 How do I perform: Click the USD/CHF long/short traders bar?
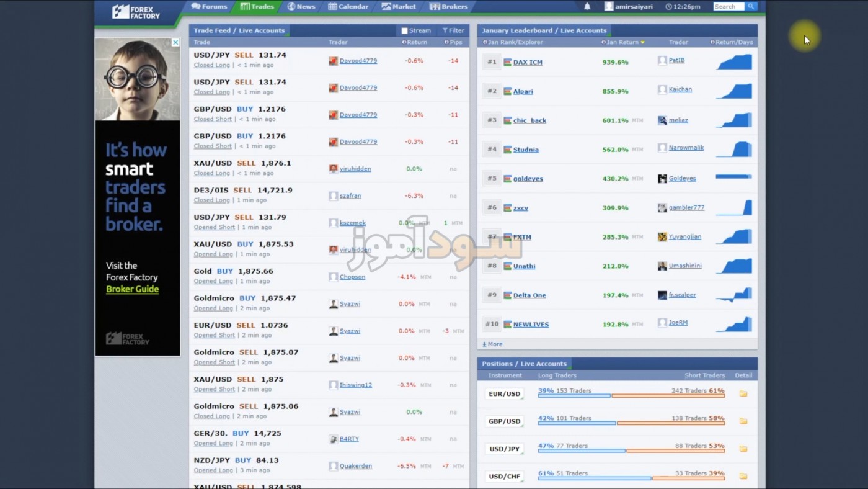click(x=631, y=478)
